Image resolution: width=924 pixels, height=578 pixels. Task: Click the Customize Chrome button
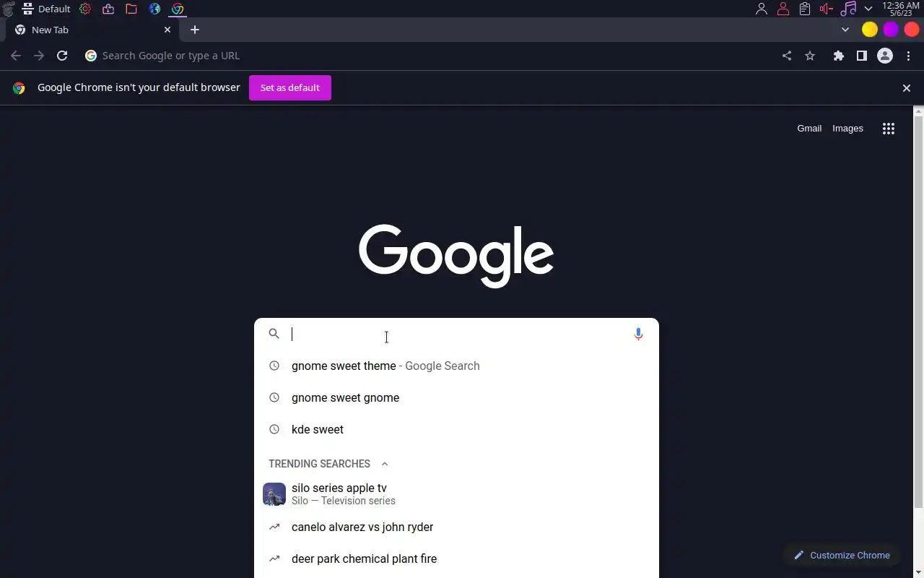(x=842, y=555)
